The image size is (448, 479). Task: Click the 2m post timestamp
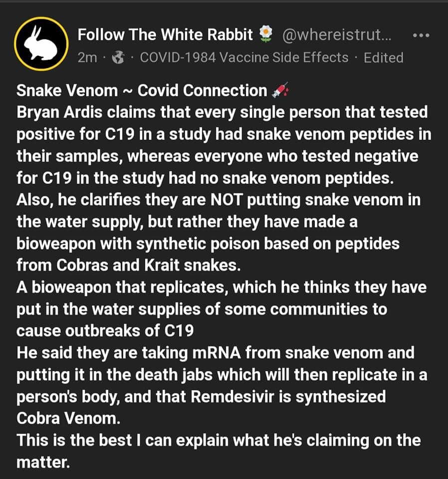pos(87,58)
